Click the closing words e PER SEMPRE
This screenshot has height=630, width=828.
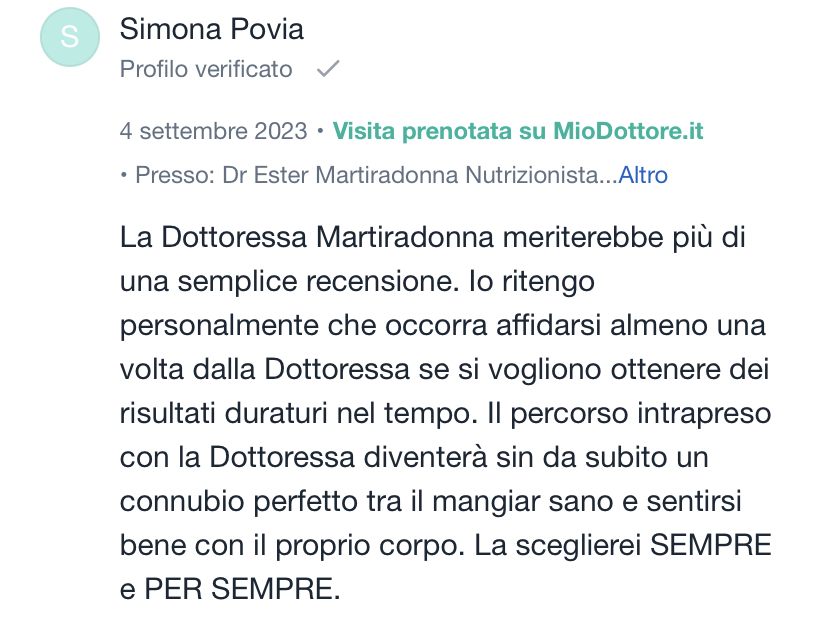[x=229, y=590]
